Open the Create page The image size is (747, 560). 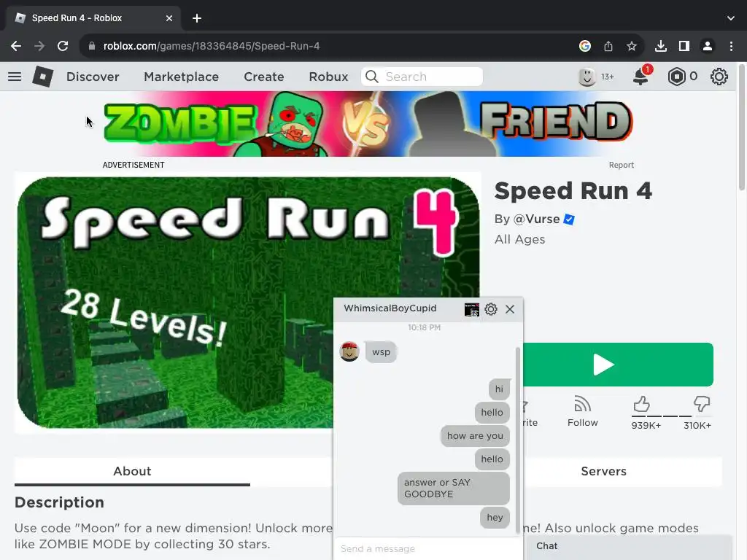pyautogui.click(x=264, y=77)
